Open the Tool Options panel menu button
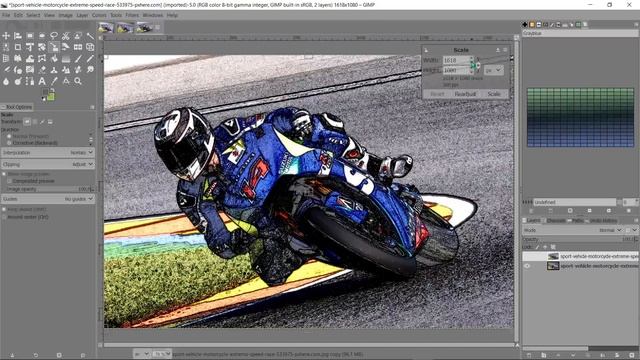Image resolution: width=640 pixels, height=360 pixels. (x=92, y=107)
